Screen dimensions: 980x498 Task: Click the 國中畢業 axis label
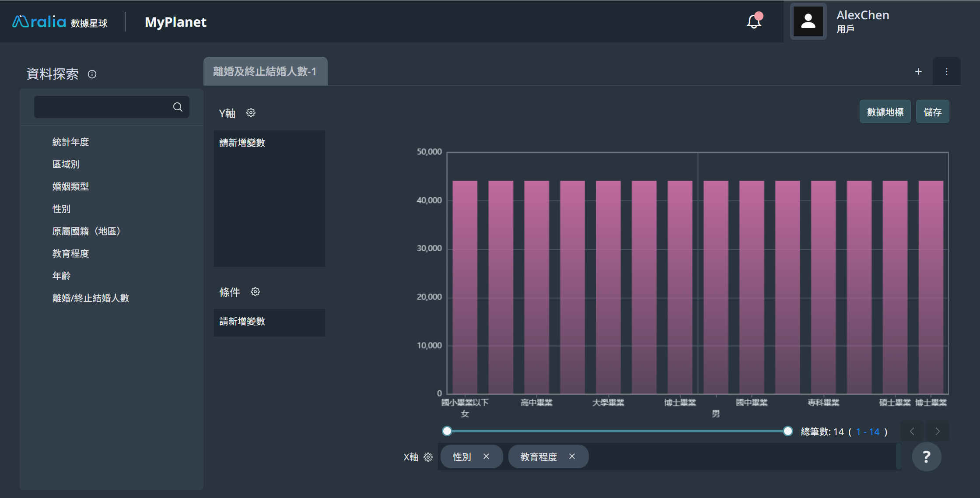[x=752, y=403]
